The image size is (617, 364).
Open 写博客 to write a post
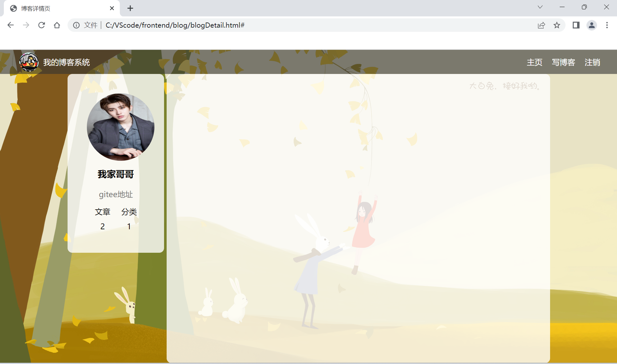pos(564,62)
